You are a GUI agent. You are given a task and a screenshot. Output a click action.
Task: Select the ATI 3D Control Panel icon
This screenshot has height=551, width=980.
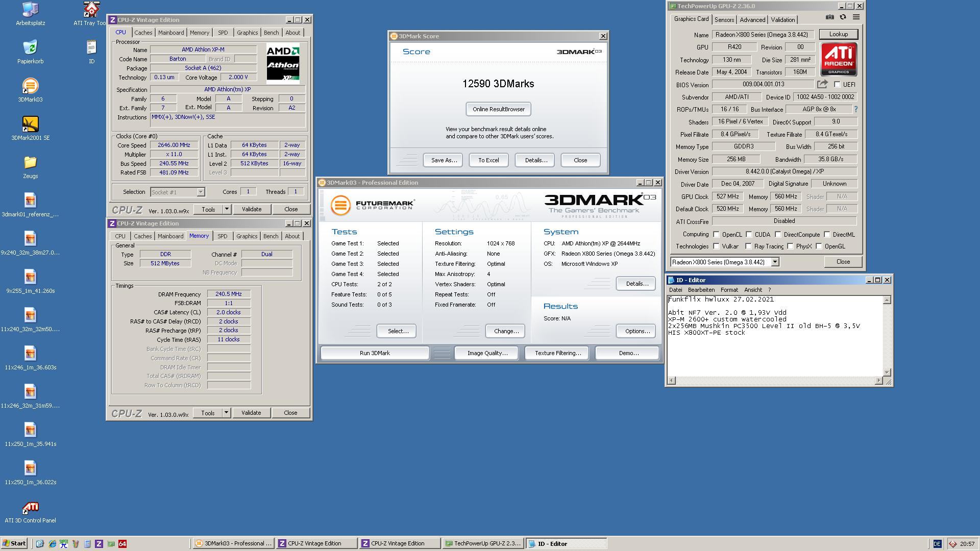[31, 512]
